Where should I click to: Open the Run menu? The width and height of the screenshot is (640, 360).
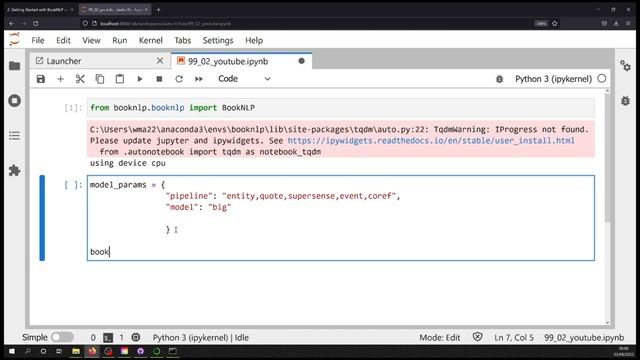(x=120, y=40)
